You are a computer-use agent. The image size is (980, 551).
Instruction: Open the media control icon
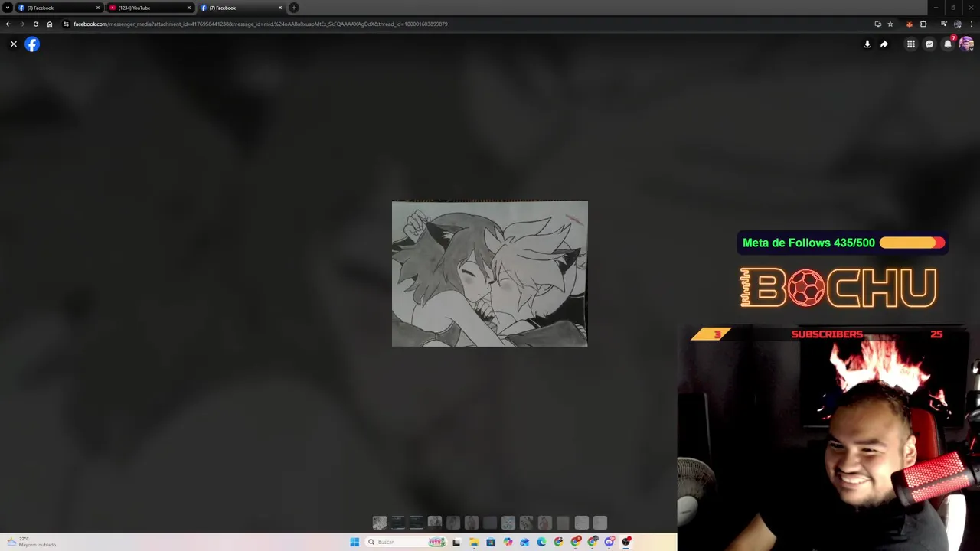point(943,24)
